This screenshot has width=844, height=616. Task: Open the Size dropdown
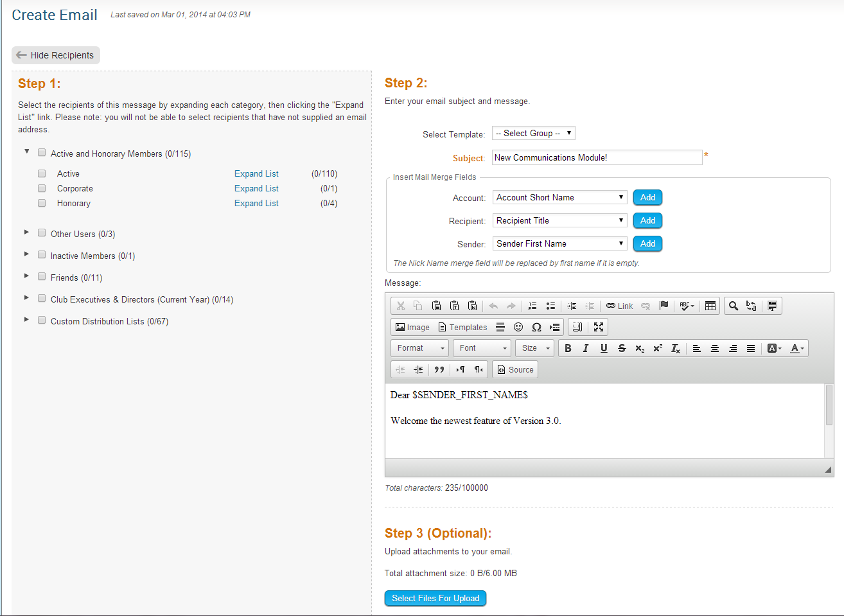tap(534, 348)
